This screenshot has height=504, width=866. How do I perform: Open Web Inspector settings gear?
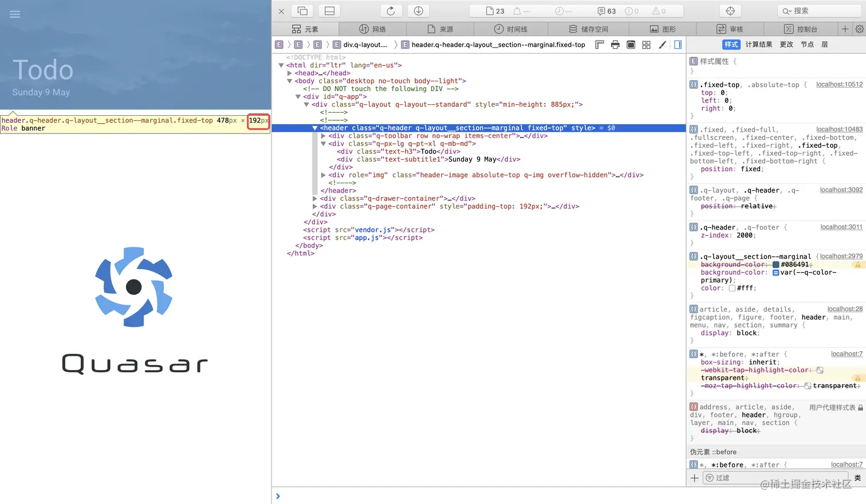(x=859, y=29)
